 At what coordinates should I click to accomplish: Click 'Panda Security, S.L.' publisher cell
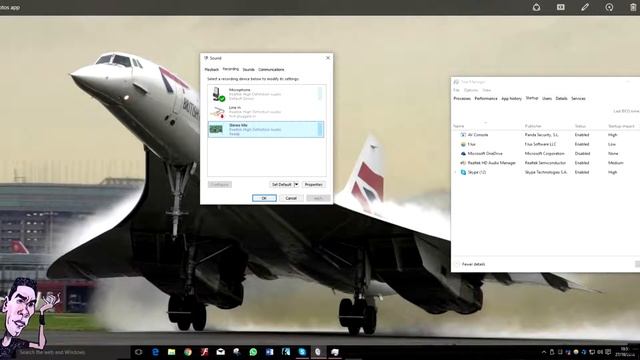542,135
